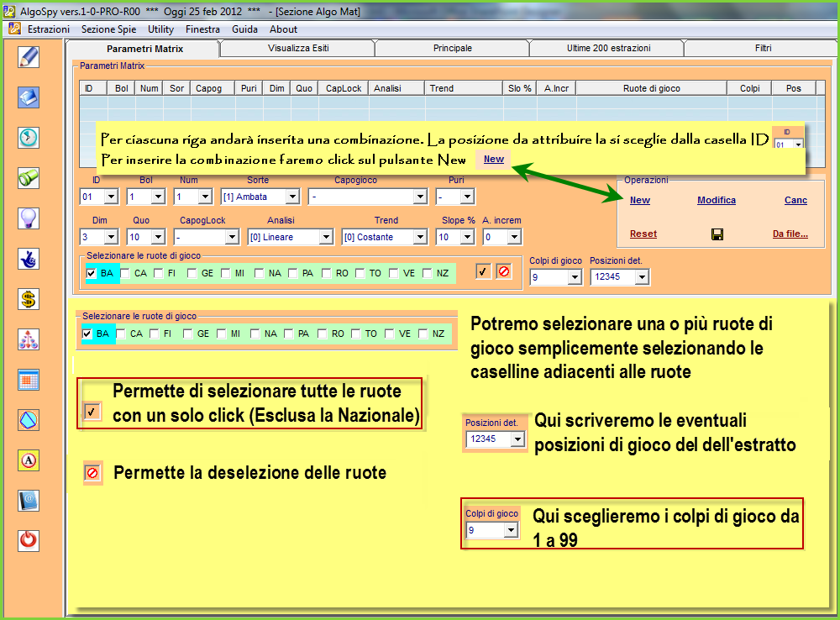Open the Guida menu
This screenshot has height=620, width=840.
point(244,29)
